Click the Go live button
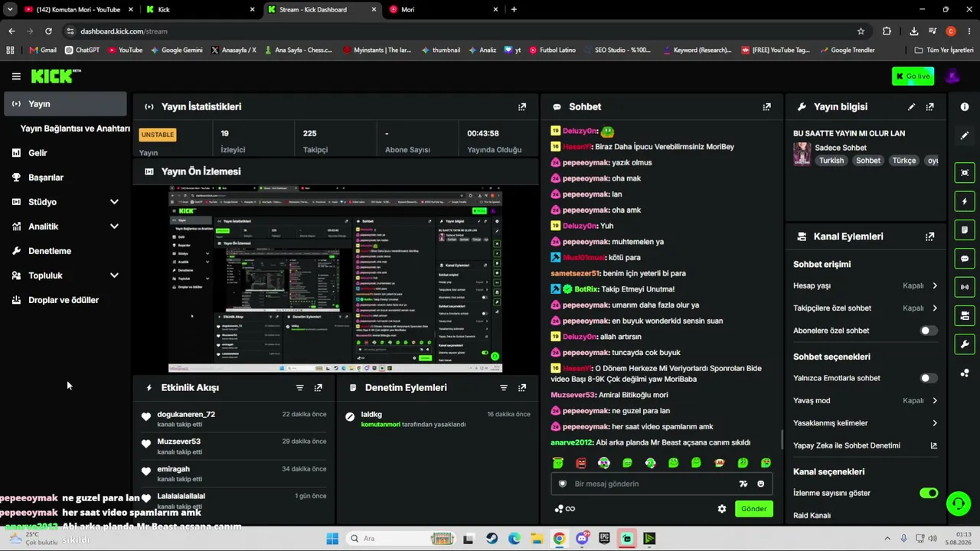This screenshot has height=551, width=980. [x=913, y=77]
